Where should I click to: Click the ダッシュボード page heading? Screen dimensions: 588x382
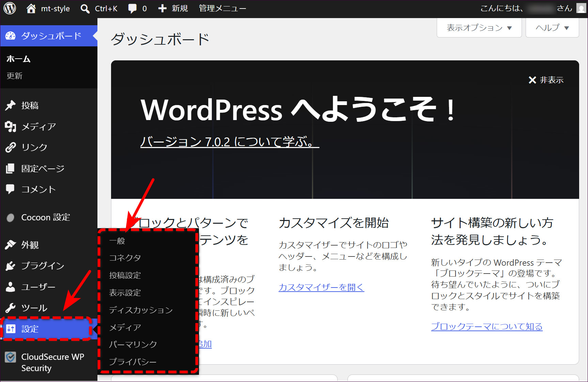pyautogui.click(x=160, y=39)
